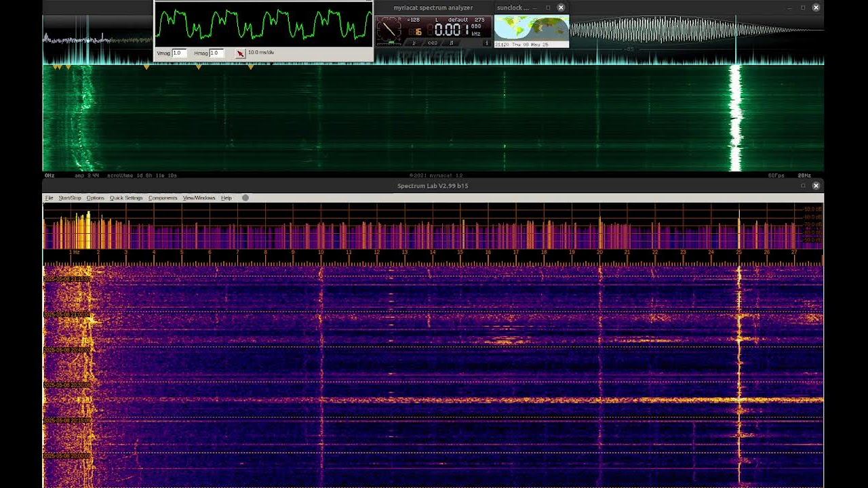Screen dimensions: 868x488
Task: Click the grey status circle beside Help
Action: tap(245, 198)
